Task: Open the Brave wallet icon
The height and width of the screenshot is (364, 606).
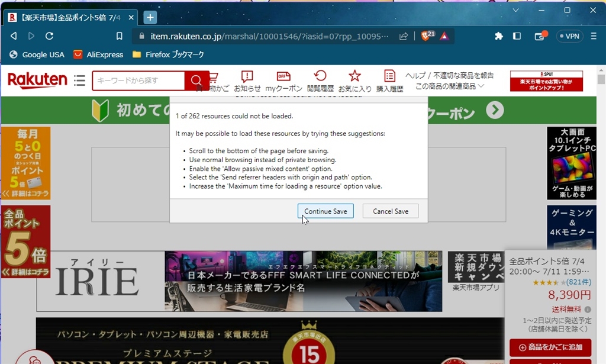Action: (x=540, y=36)
